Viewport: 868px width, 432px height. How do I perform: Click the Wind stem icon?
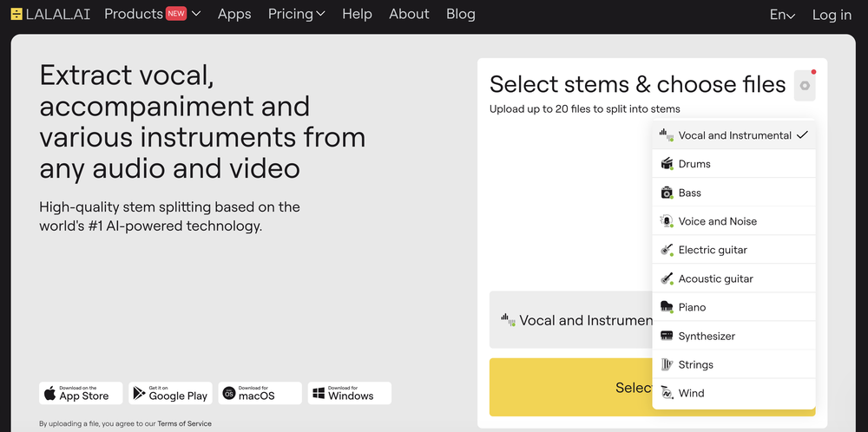pyautogui.click(x=667, y=393)
